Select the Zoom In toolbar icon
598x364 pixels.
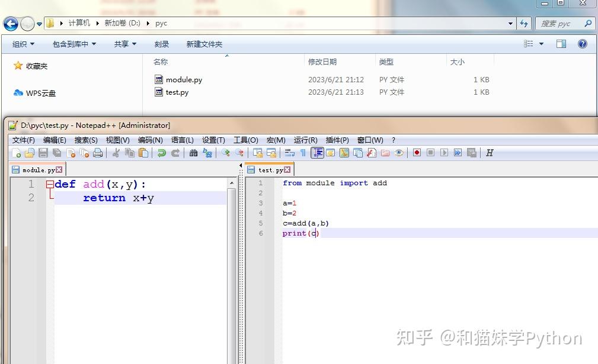coord(226,153)
